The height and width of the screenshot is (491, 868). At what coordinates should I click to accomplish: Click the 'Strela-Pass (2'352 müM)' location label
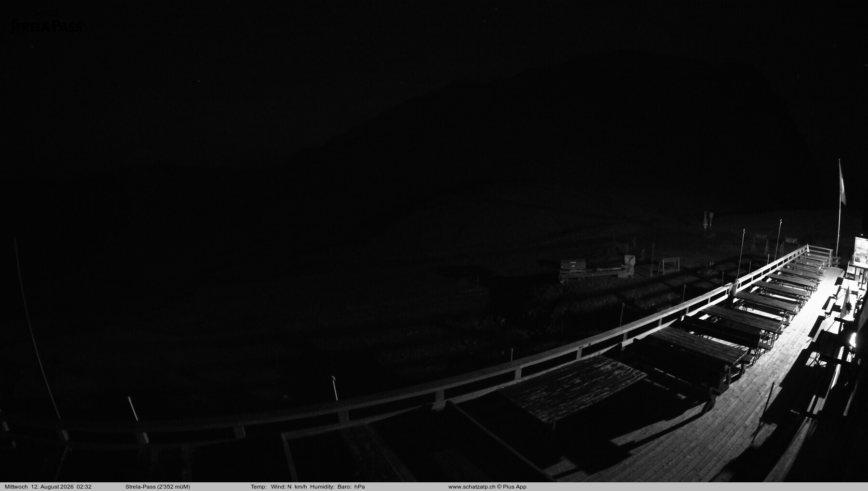157,487
